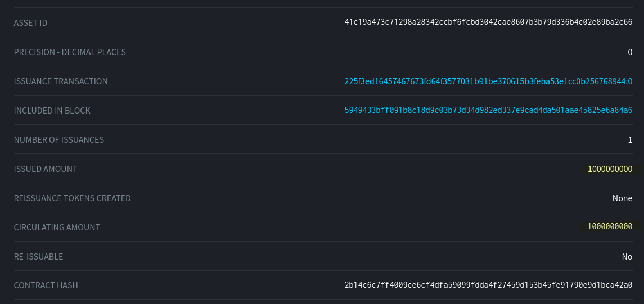Click the PRECISION - DECIMAL PLACES label
Viewport: 644px width, 304px height.
click(70, 52)
